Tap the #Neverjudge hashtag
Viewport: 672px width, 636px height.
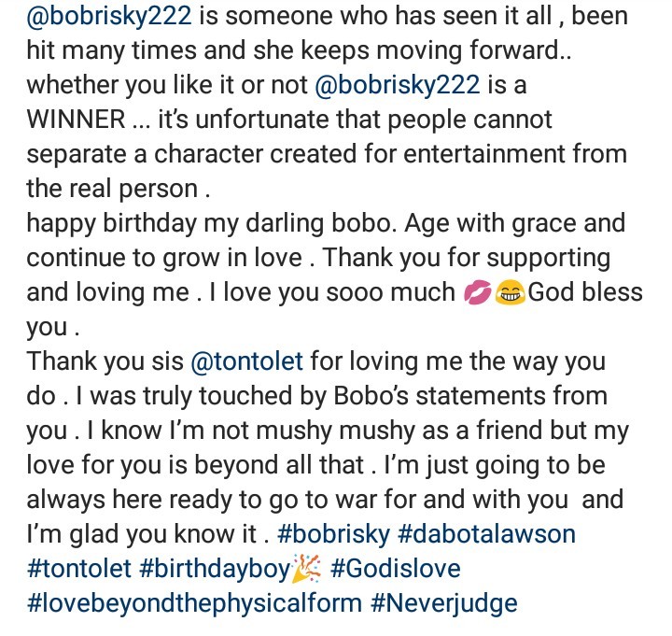pos(443,602)
